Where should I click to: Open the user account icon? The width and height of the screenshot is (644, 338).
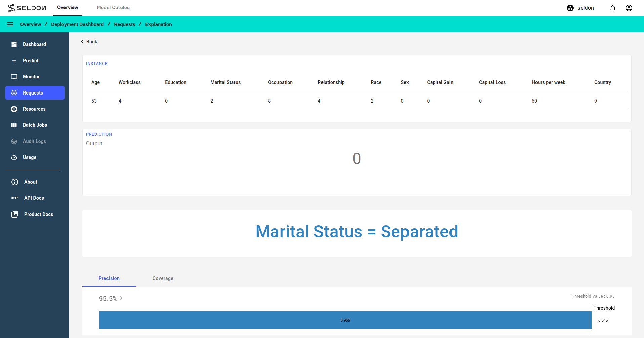pos(629,8)
